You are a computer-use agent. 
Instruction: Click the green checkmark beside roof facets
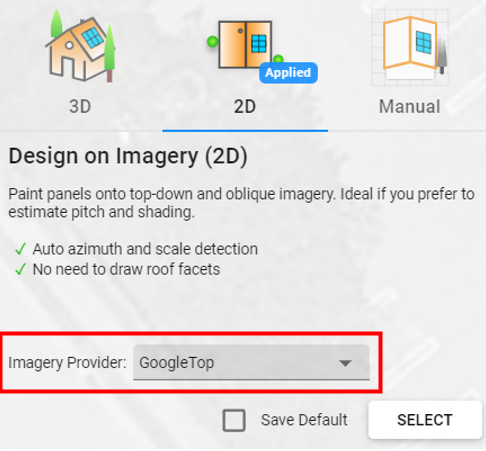click(21, 269)
